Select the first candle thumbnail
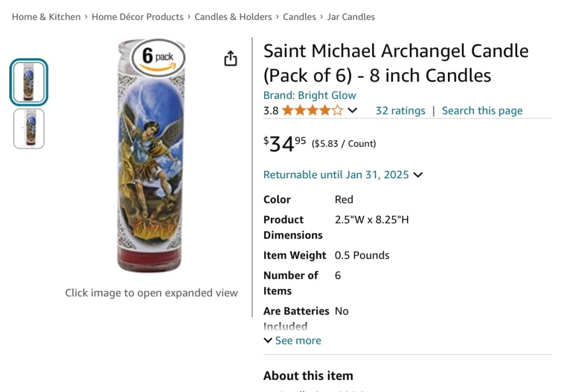 (29, 82)
